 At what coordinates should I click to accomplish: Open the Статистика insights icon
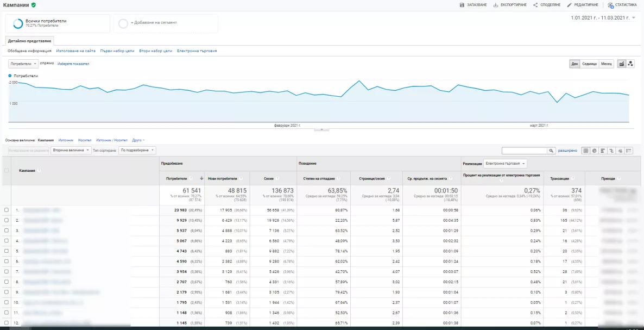point(610,5)
